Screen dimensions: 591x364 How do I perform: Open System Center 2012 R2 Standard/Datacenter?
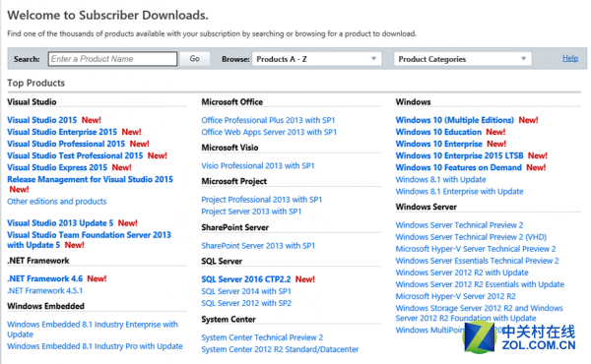click(280, 349)
